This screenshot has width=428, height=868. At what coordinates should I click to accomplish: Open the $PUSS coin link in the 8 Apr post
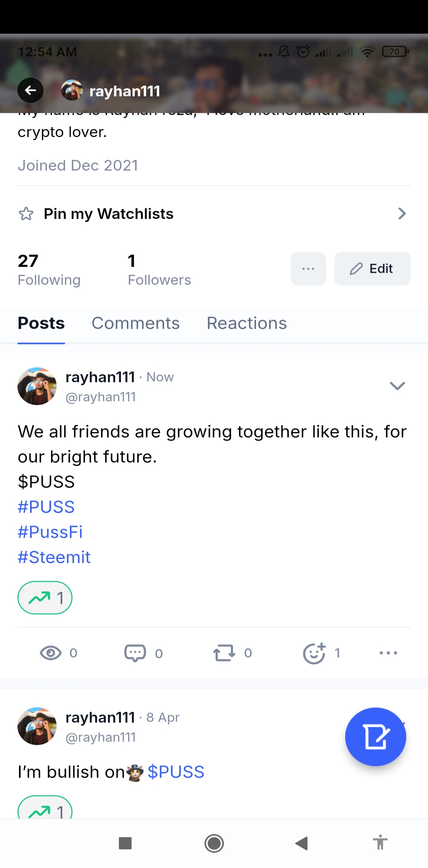tap(176, 772)
